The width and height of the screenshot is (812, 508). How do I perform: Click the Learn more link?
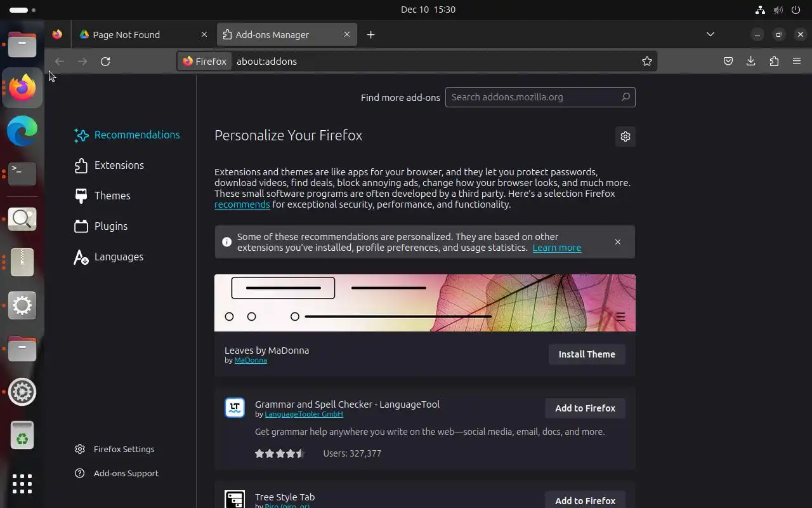pos(557,248)
